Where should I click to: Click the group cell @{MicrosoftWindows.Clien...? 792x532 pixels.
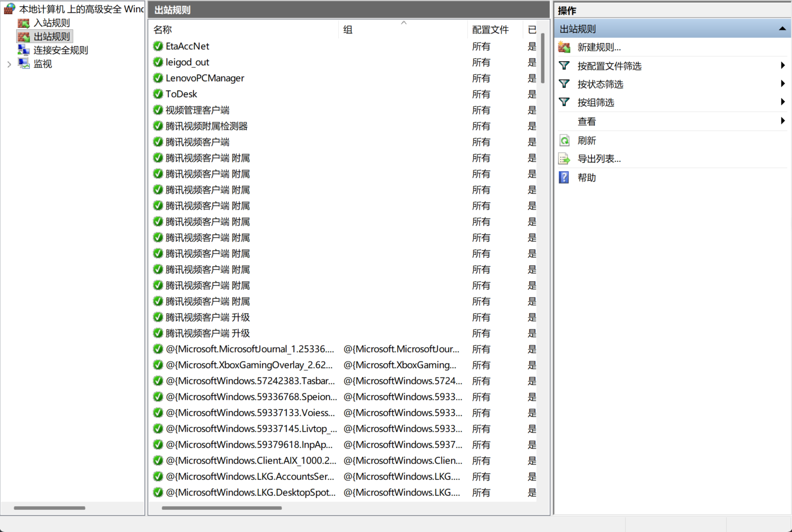(403, 461)
